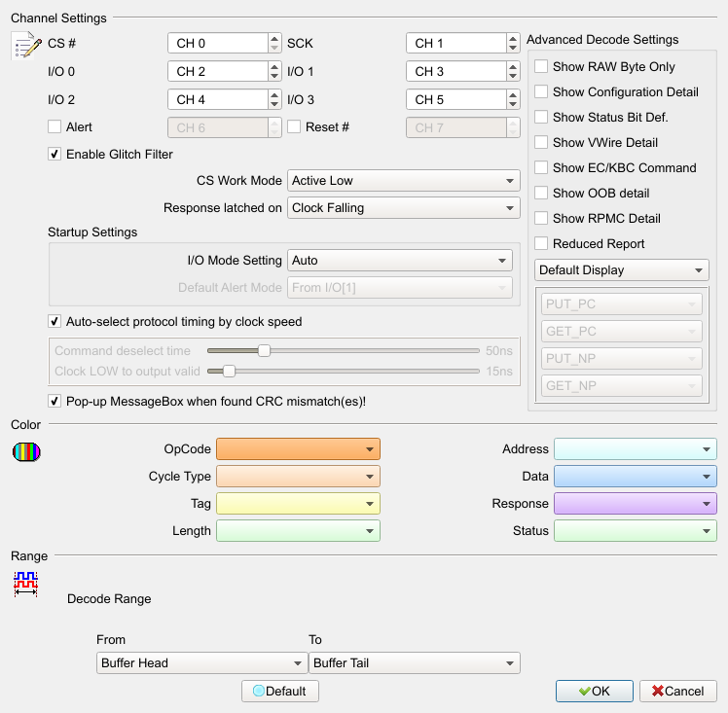Pick the Status color swatch
Viewport: 728px width, 713px height.
[x=636, y=531]
